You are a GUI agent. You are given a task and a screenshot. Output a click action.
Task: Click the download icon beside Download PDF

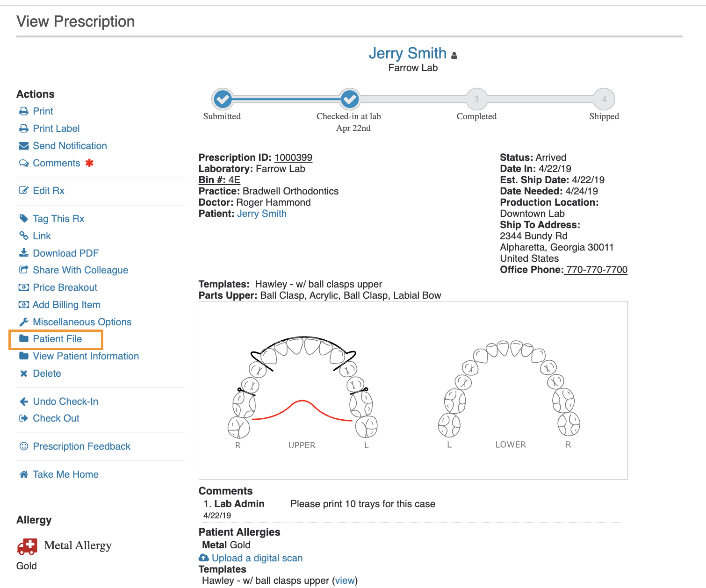click(x=23, y=253)
